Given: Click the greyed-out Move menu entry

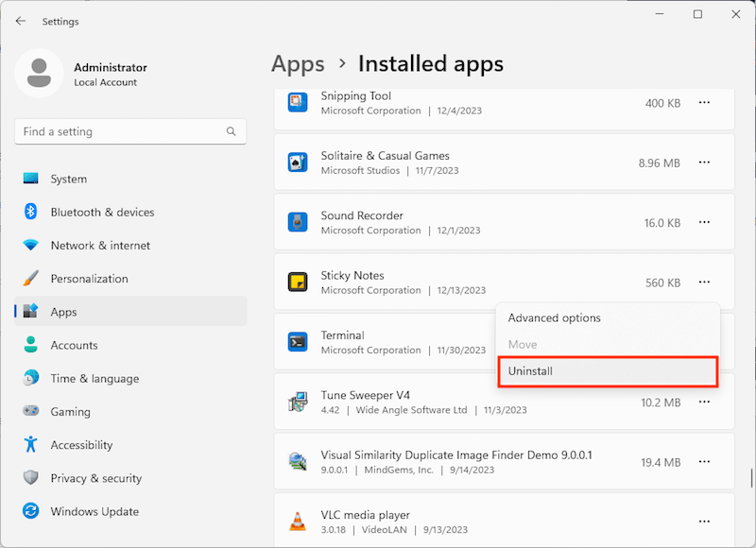Looking at the screenshot, I should (608, 344).
